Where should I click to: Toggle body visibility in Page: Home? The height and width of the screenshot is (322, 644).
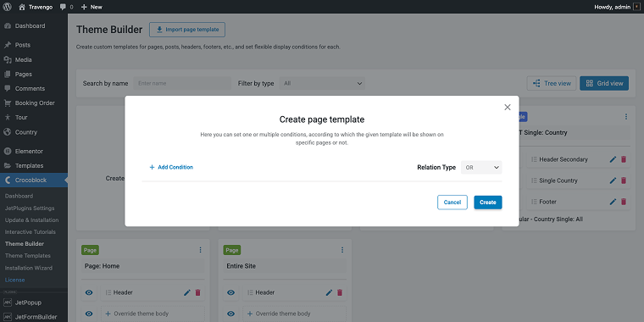coord(89,314)
